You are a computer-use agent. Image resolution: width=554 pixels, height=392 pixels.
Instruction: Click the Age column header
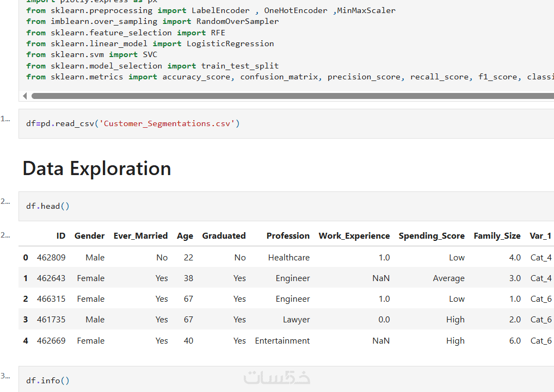pyautogui.click(x=185, y=236)
